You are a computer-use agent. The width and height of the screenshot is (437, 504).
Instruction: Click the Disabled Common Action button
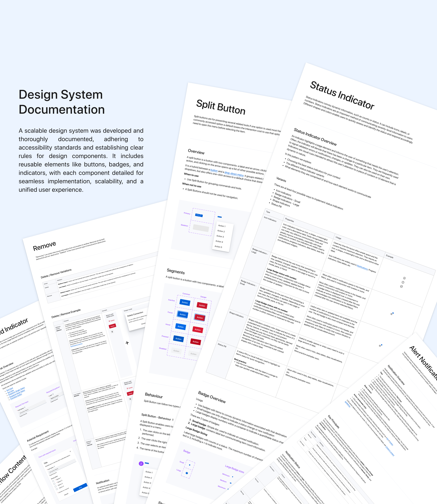[x=176, y=351]
